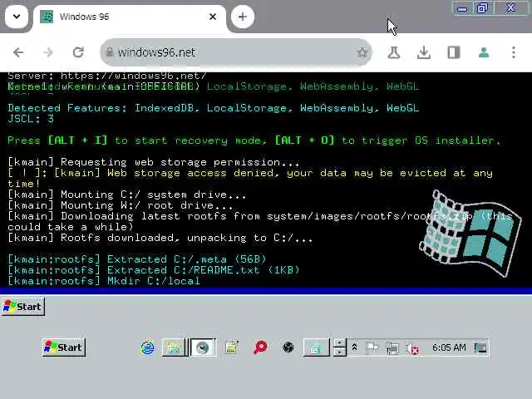The height and width of the screenshot is (399, 532).
Task: Open the Chrome three-dot menu
Action: tap(514, 52)
